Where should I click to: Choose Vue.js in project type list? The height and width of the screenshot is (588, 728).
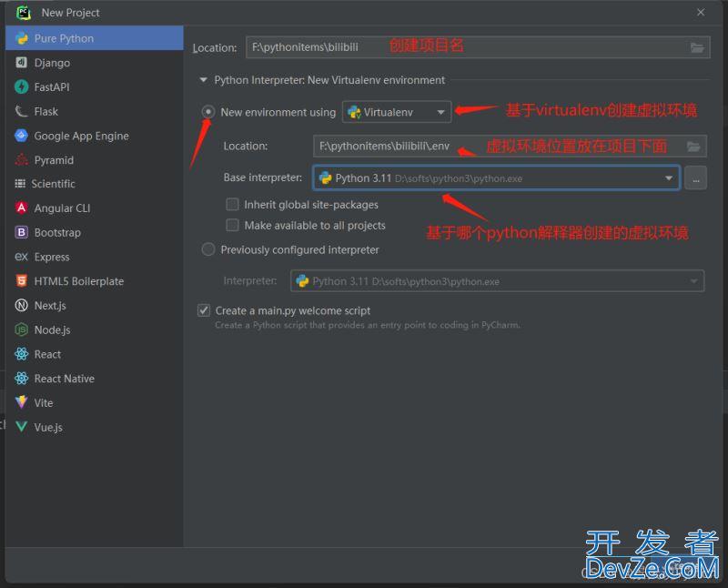click(x=95, y=426)
